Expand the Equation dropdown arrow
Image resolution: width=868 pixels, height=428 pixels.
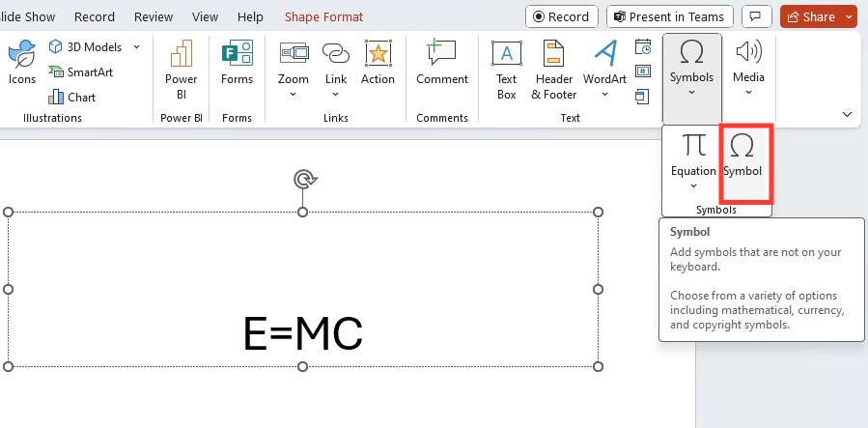click(x=693, y=186)
